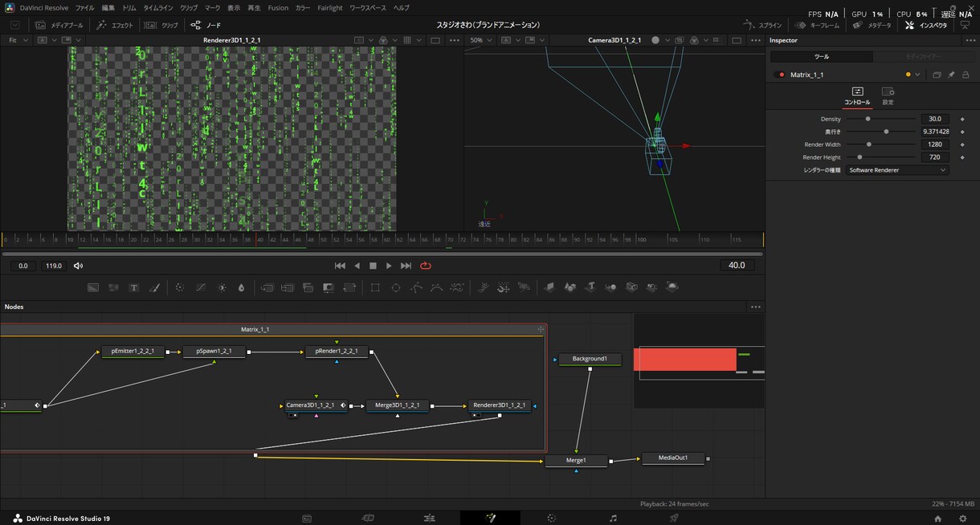Open the Fusion menu in the menu bar
This screenshot has height=525, width=980.
(x=278, y=8)
